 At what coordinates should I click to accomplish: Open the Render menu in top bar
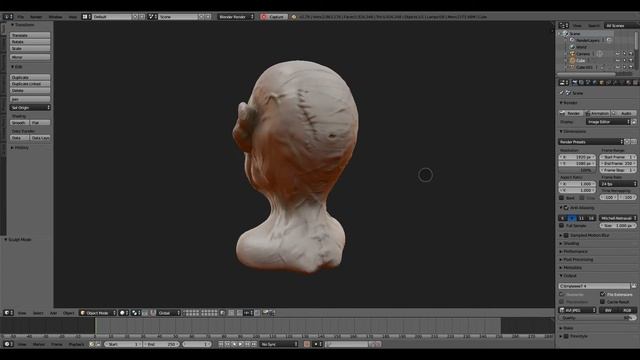[36, 17]
